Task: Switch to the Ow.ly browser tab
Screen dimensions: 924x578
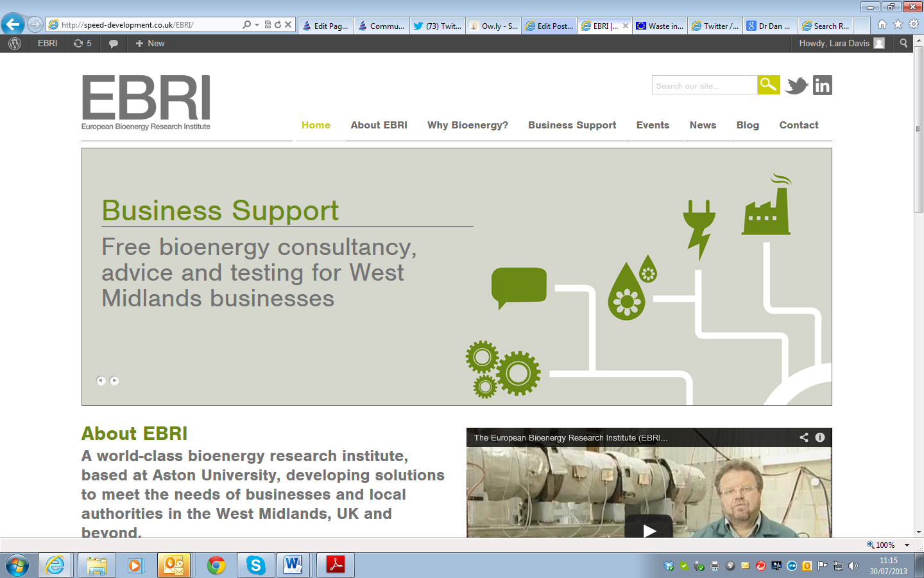Action: coord(493,26)
